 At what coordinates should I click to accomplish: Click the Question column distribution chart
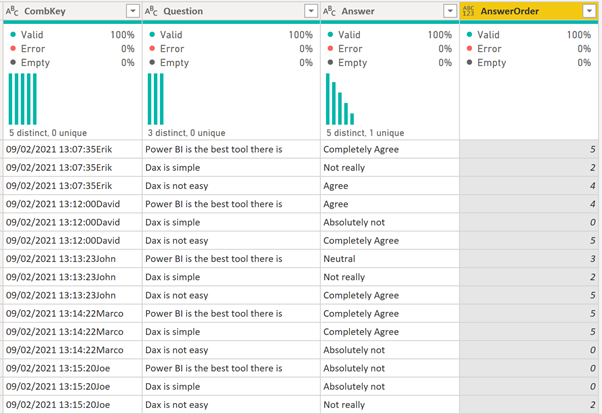coord(155,99)
